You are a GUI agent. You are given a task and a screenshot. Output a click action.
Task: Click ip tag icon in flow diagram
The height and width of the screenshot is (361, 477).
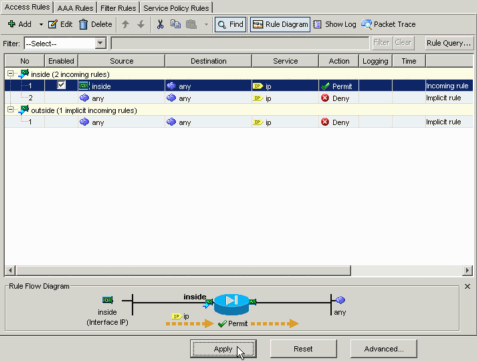point(176,316)
